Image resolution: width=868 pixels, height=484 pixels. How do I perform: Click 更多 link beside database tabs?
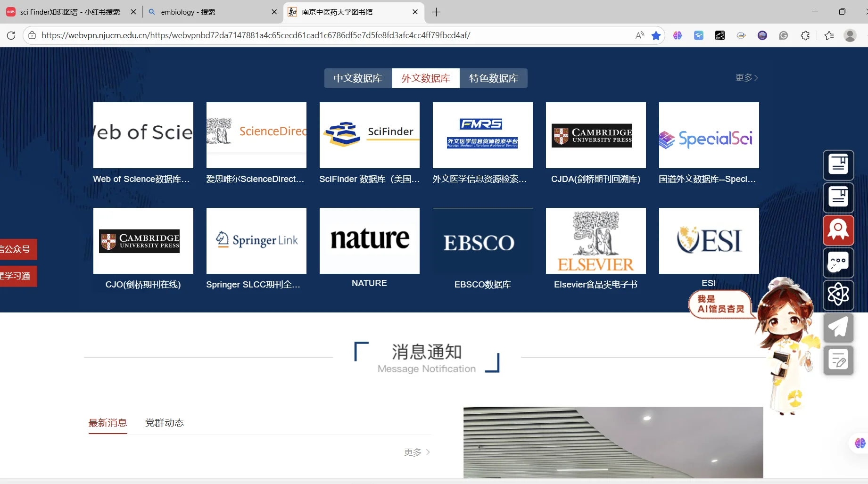pyautogui.click(x=747, y=78)
